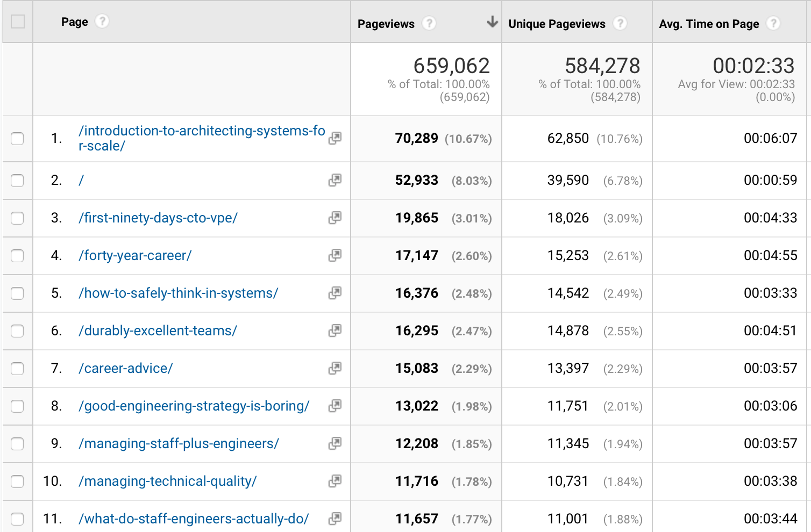This screenshot has width=811, height=532.
Task: Click the new-window icon beside /what-do-staff-engineers-actually-do/
Action: click(335, 519)
